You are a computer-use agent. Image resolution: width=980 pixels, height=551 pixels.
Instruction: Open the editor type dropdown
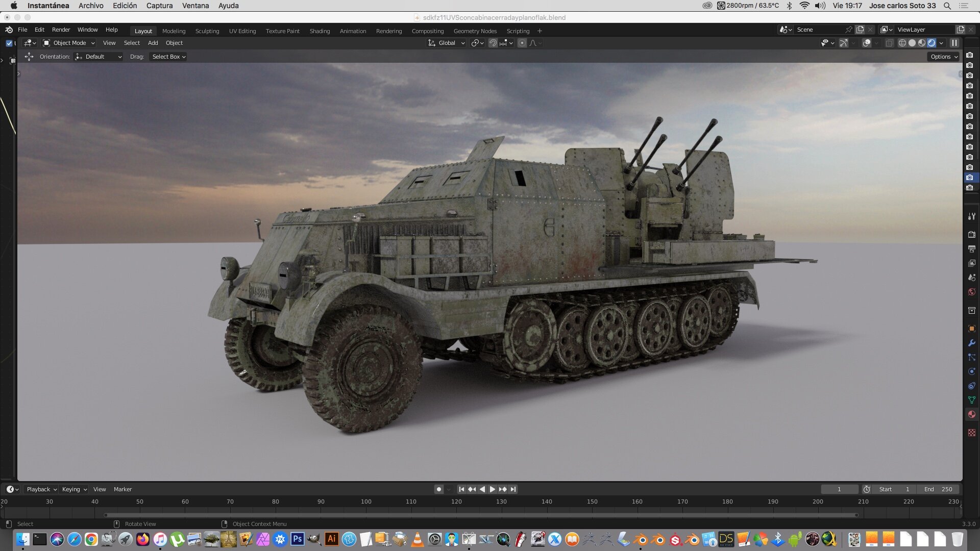tap(30, 43)
